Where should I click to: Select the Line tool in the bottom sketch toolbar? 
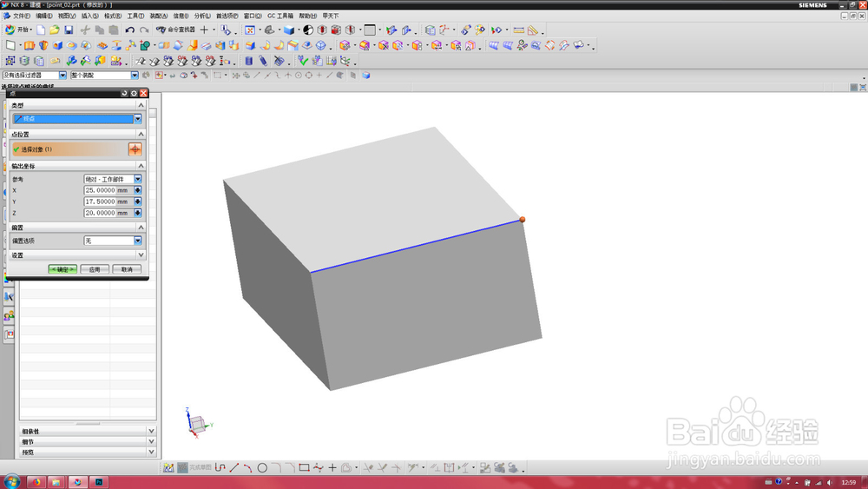pyautogui.click(x=234, y=468)
